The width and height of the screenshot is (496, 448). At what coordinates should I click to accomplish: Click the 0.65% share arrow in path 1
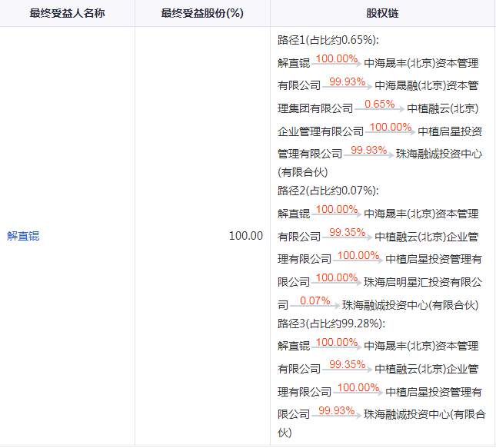379,106
